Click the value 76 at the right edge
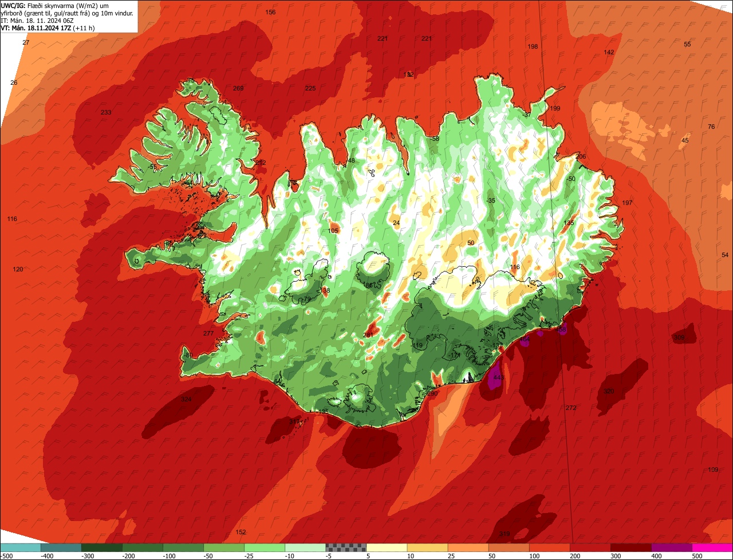The width and height of the screenshot is (733, 560). click(711, 127)
